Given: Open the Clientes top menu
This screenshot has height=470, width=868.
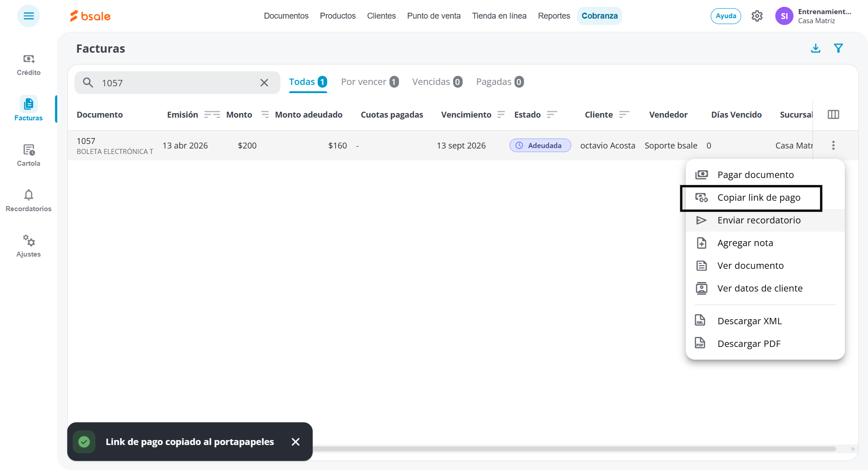Looking at the screenshot, I should pos(381,16).
